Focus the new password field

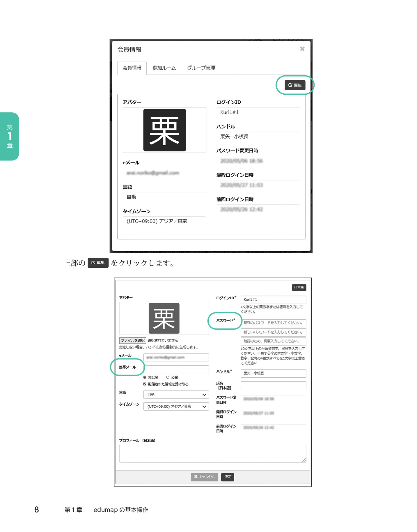point(273,332)
